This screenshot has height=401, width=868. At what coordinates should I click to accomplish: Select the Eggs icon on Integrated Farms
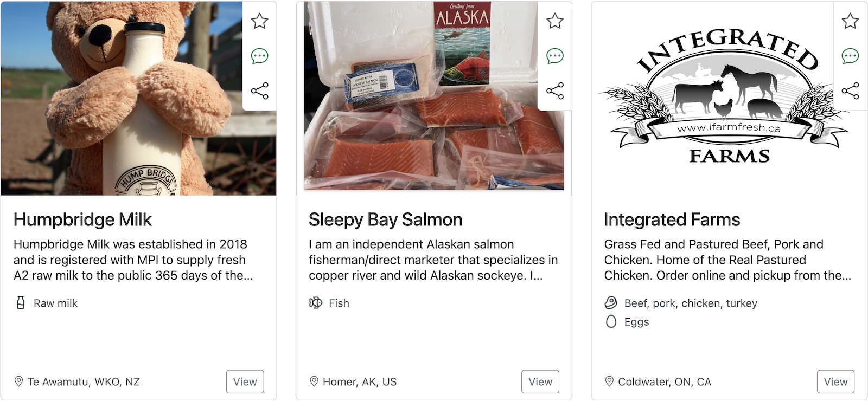click(x=610, y=322)
